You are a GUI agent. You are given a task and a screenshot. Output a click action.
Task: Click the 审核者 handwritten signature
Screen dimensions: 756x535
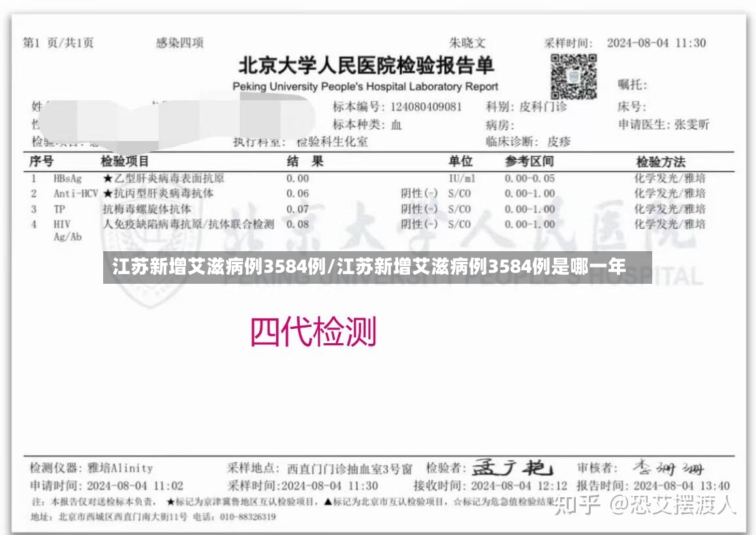coord(669,468)
